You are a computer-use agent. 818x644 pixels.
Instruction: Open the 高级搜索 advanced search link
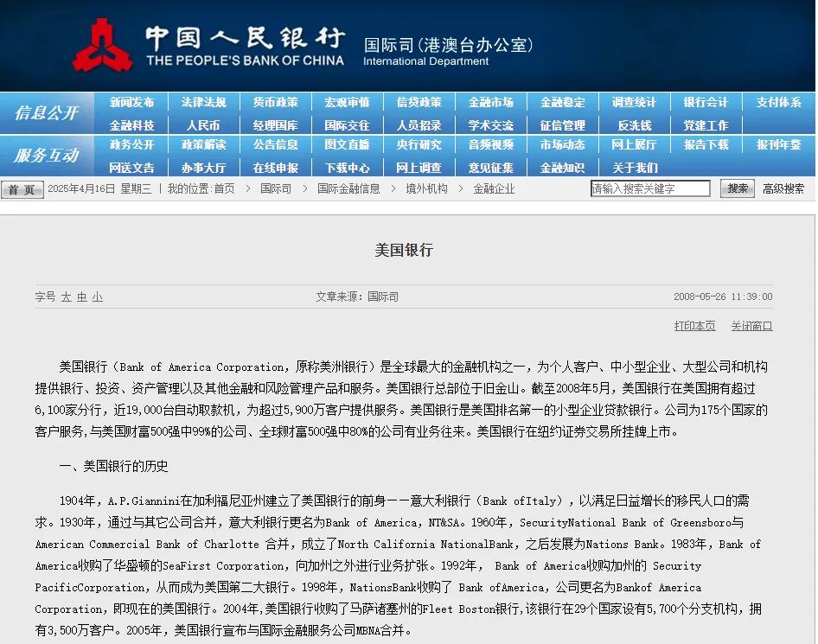783,188
